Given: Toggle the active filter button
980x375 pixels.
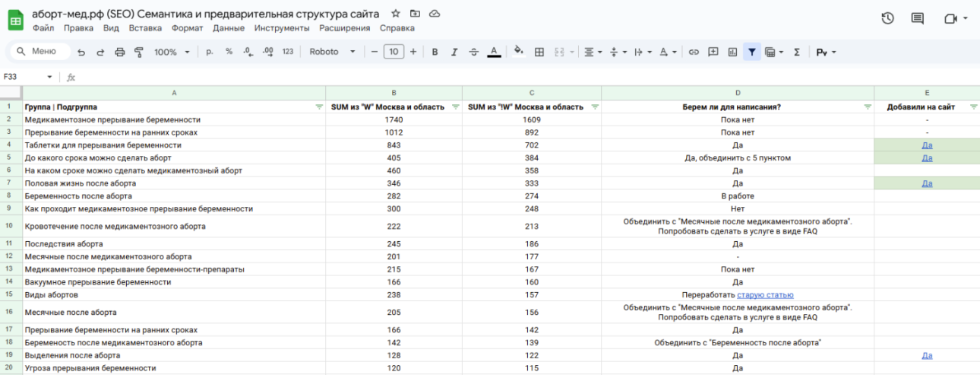Looking at the screenshot, I should pos(751,52).
